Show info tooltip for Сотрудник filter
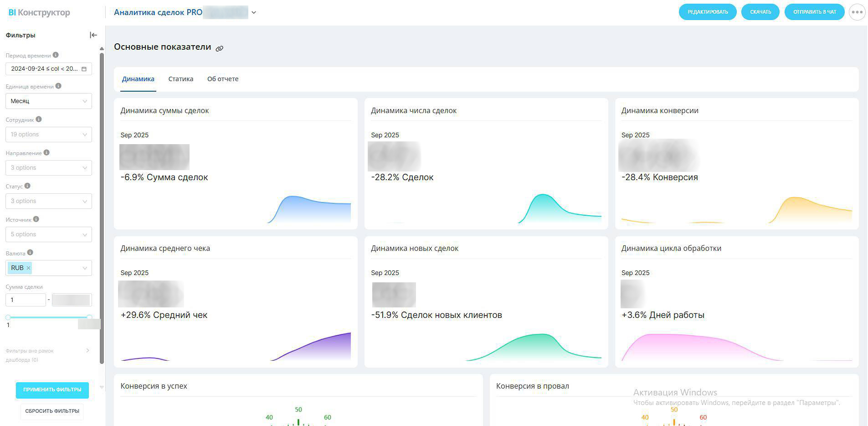Screen dimensions: 868x426 coord(39,119)
